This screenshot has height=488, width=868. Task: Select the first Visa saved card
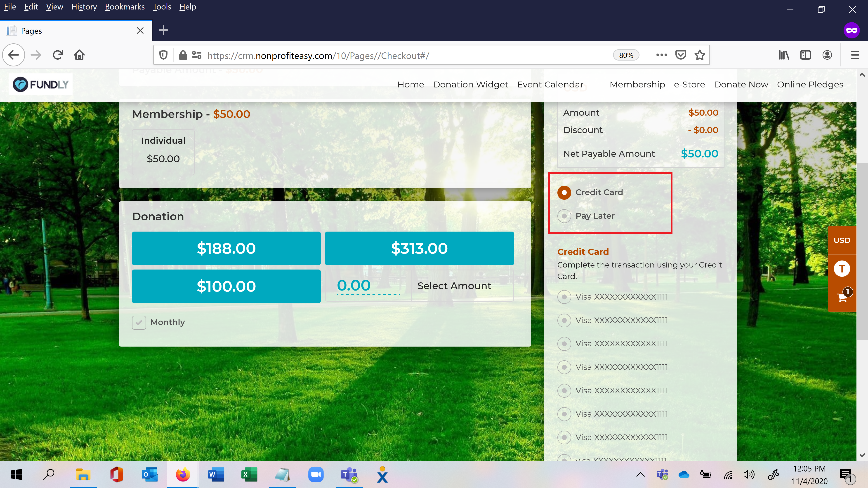564,297
